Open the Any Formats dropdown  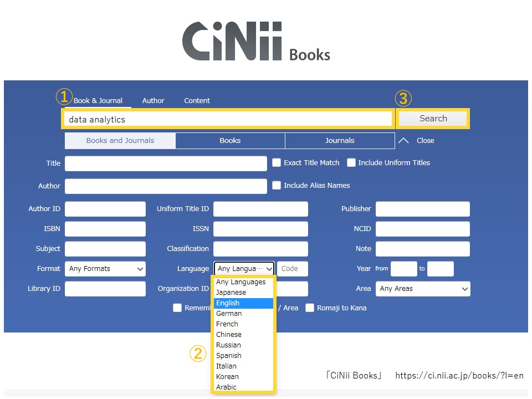click(x=105, y=269)
